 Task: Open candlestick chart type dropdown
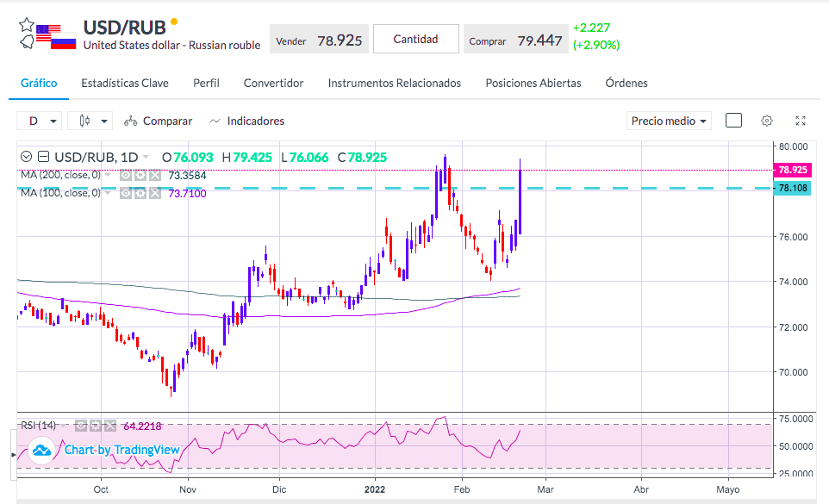90,121
